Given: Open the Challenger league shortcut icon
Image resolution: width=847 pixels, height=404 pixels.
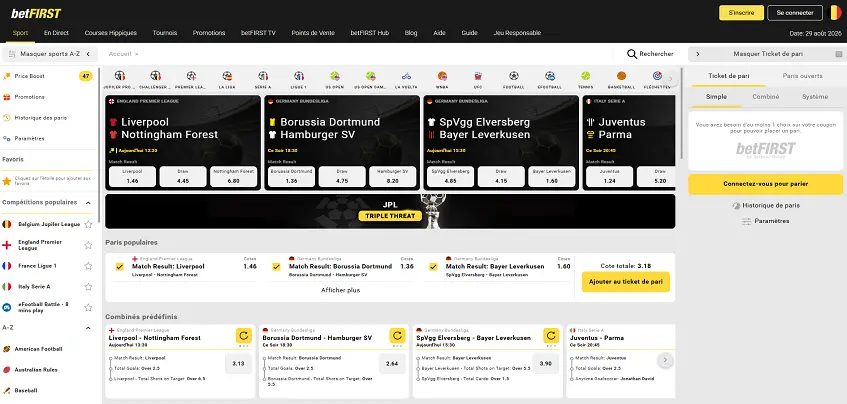Looking at the screenshot, I should pos(156,76).
